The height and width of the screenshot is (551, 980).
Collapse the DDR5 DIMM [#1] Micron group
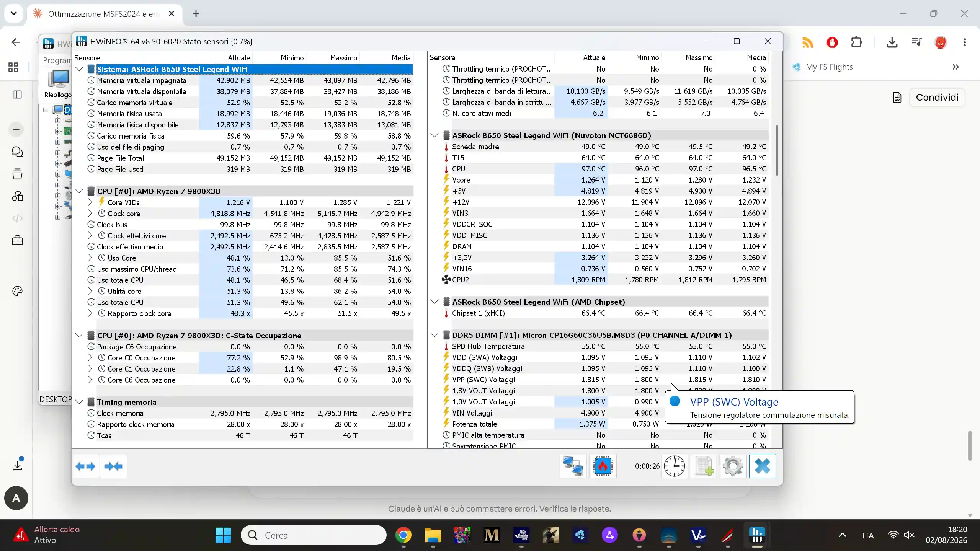click(x=434, y=335)
